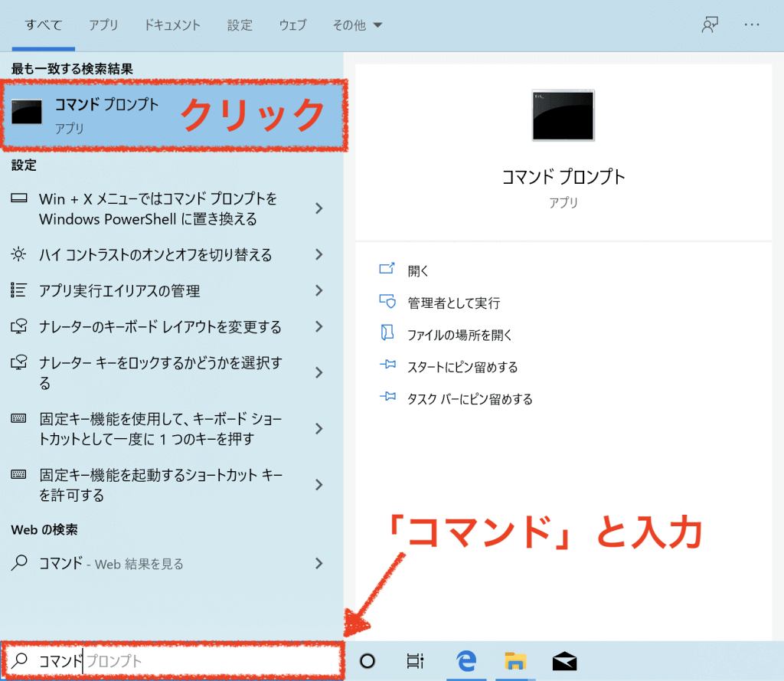This screenshot has height=681, width=784.
Task: Expand arrow for ナレーター キーをロック setting
Action: [319, 373]
